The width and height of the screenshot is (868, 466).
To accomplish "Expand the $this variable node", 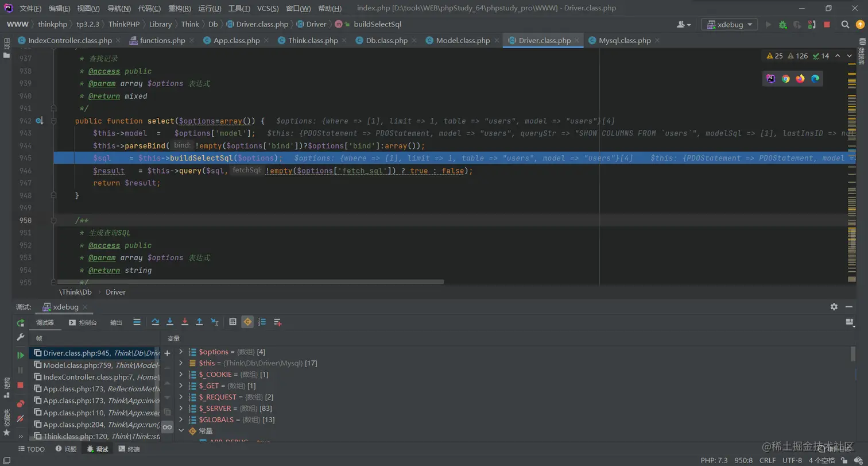I will pos(181,363).
